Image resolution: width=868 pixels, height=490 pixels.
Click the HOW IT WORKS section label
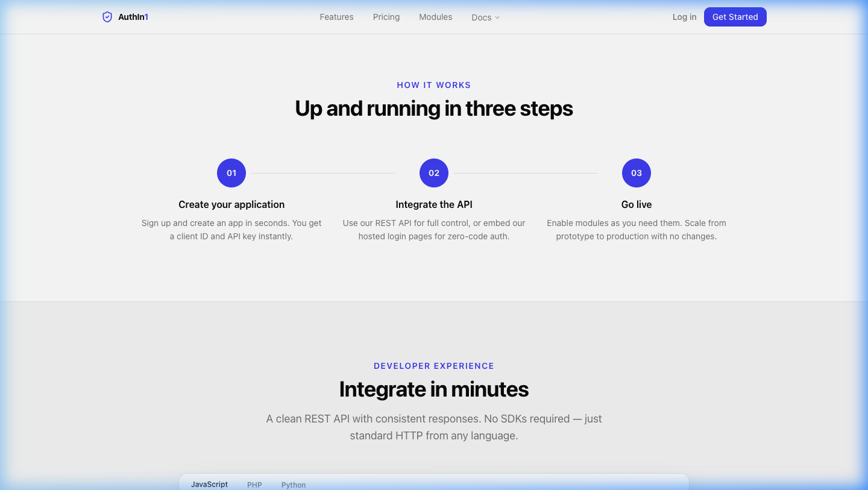tap(434, 85)
